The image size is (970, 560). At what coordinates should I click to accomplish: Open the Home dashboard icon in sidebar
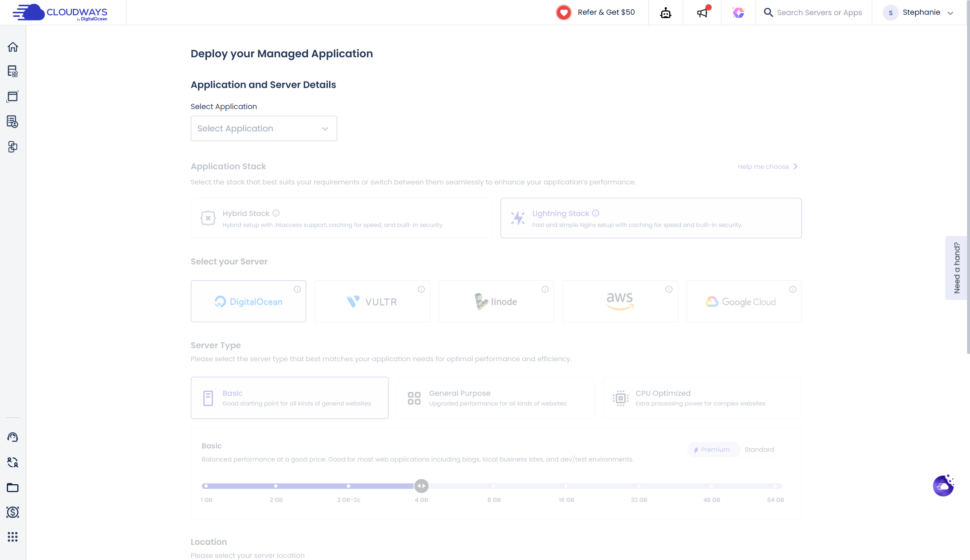[13, 47]
